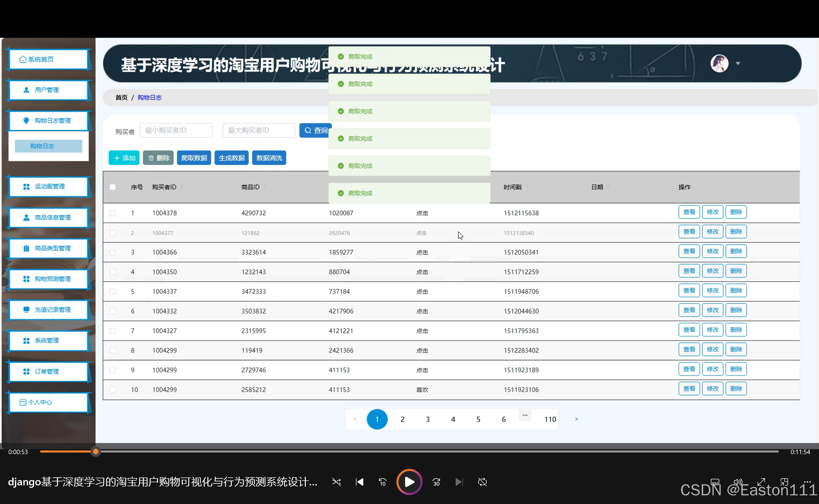
Task: Play the video
Action: click(409, 482)
